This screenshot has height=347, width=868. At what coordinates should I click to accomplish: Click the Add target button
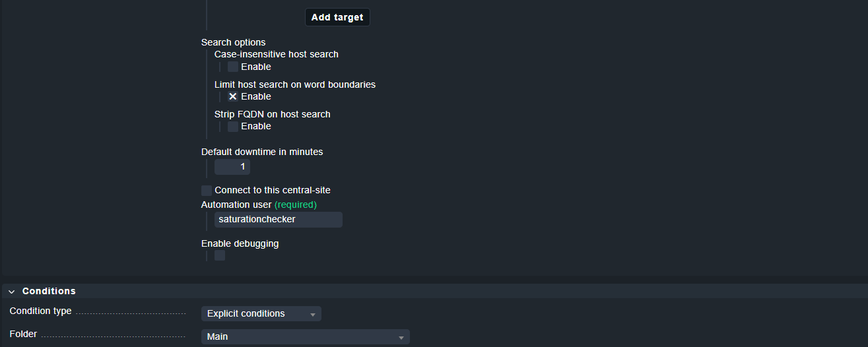click(x=337, y=17)
